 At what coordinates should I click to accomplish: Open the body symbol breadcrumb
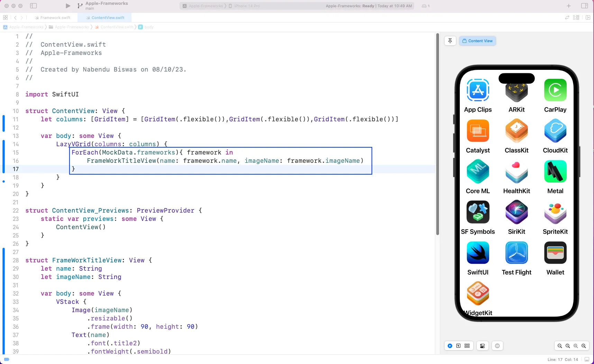tap(146, 27)
